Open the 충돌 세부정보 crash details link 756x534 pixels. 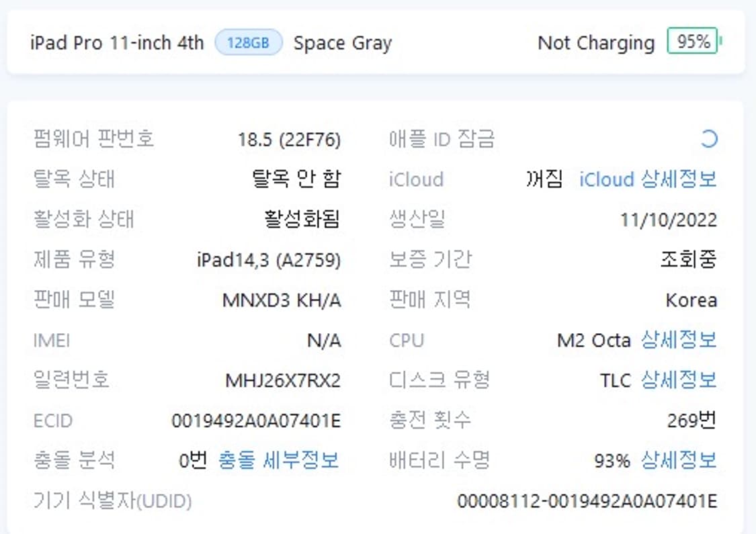(x=278, y=461)
